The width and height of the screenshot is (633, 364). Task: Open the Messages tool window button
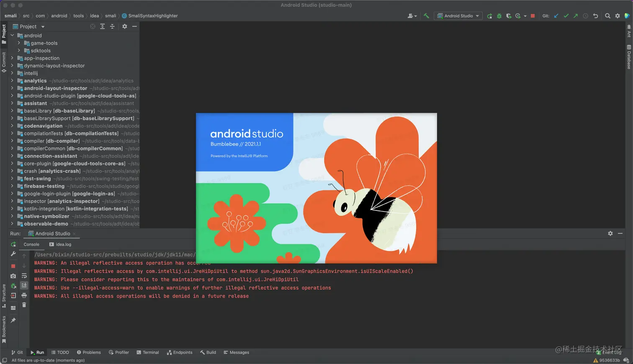tap(237, 352)
